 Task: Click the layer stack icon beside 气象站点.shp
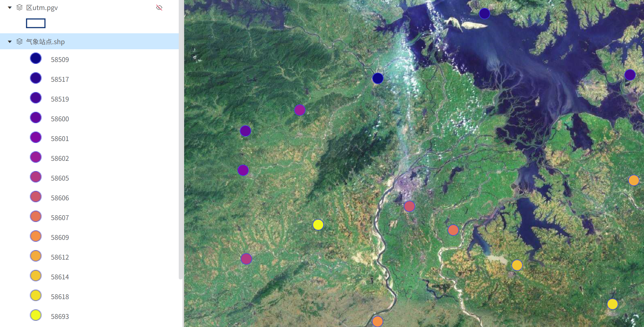pos(19,41)
